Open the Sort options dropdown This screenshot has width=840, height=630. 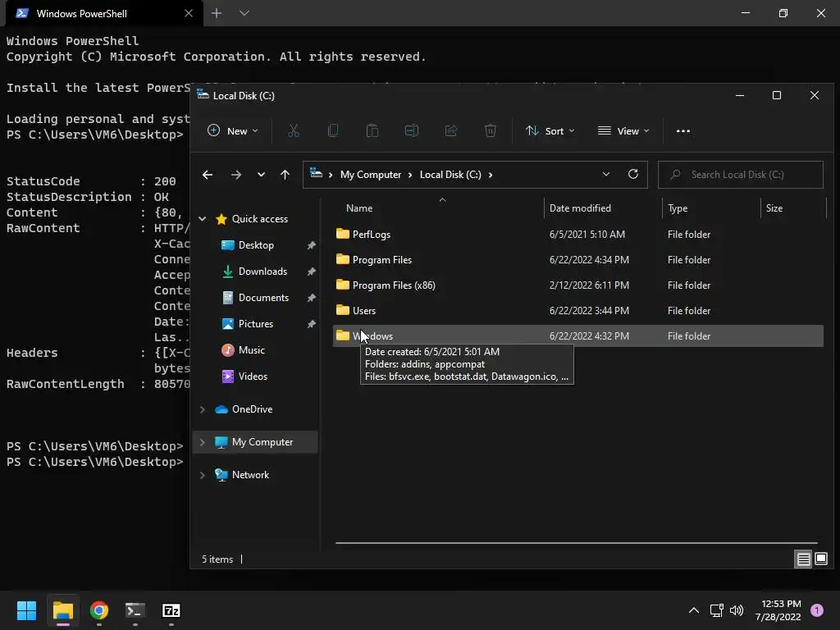pos(550,130)
